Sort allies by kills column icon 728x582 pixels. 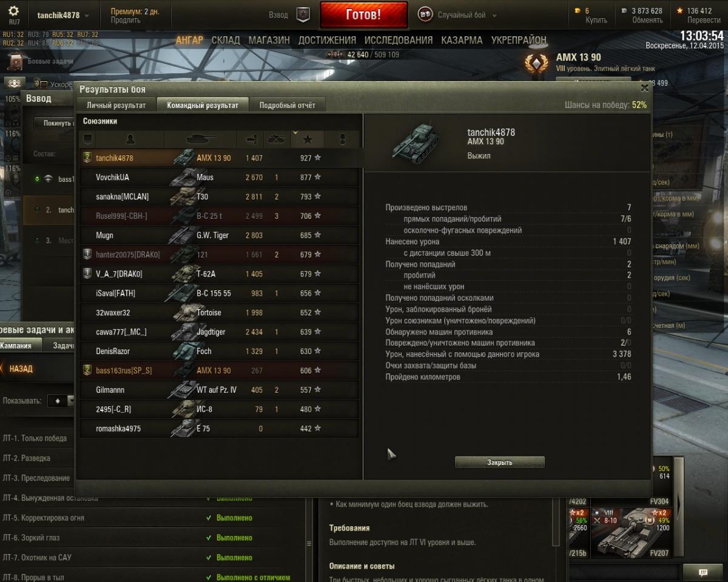pos(277,139)
